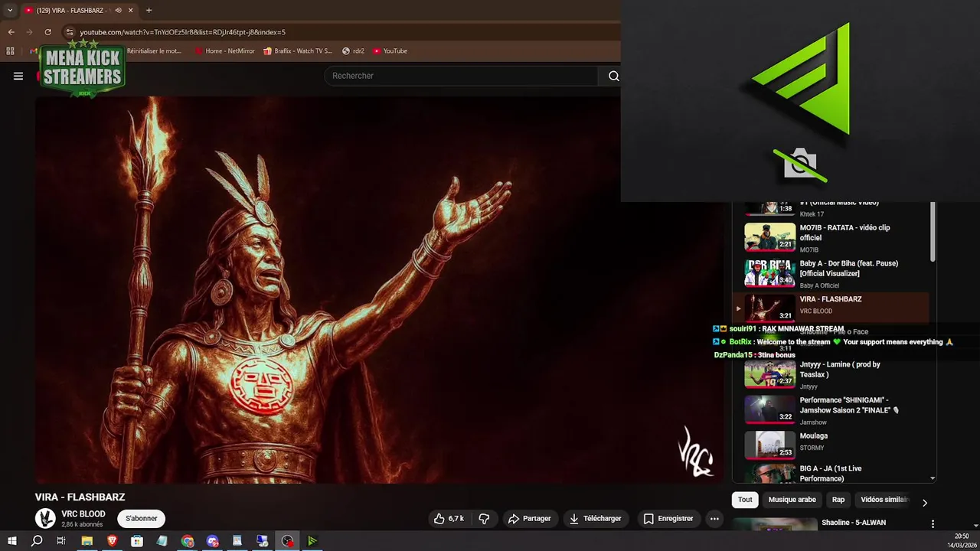The image size is (980, 551).
Task: Open a new browser tab
Action: tap(149, 11)
